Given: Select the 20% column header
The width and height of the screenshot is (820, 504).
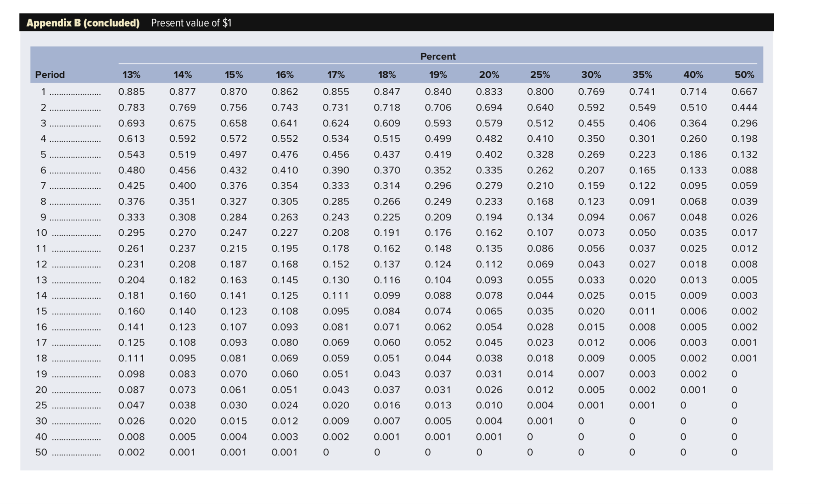Looking at the screenshot, I should click(x=488, y=74).
